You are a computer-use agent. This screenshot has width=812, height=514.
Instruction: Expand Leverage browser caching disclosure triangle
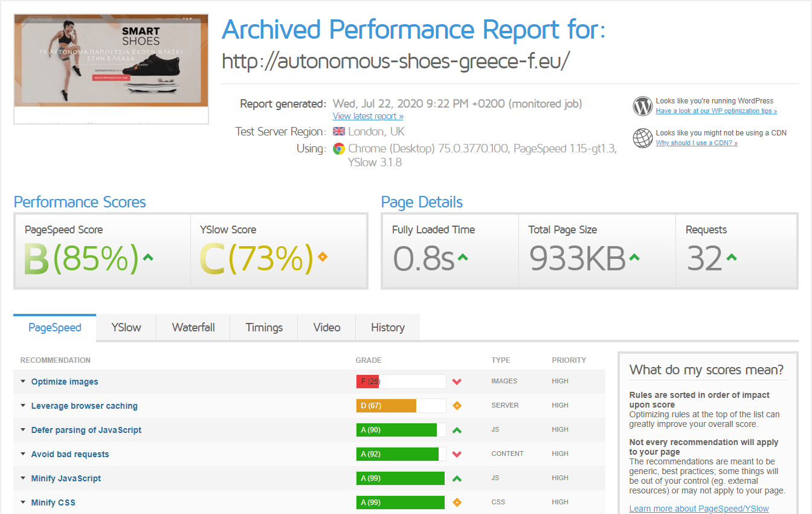coord(23,406)
